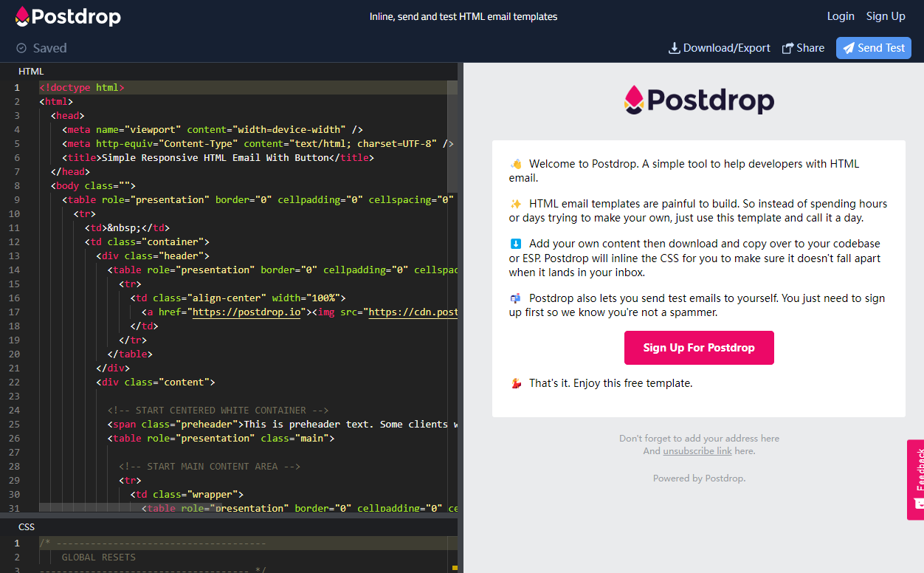The image size is (924, 573).
Task: Click the doctype line in HTML editor
Action: click(82, 87)
